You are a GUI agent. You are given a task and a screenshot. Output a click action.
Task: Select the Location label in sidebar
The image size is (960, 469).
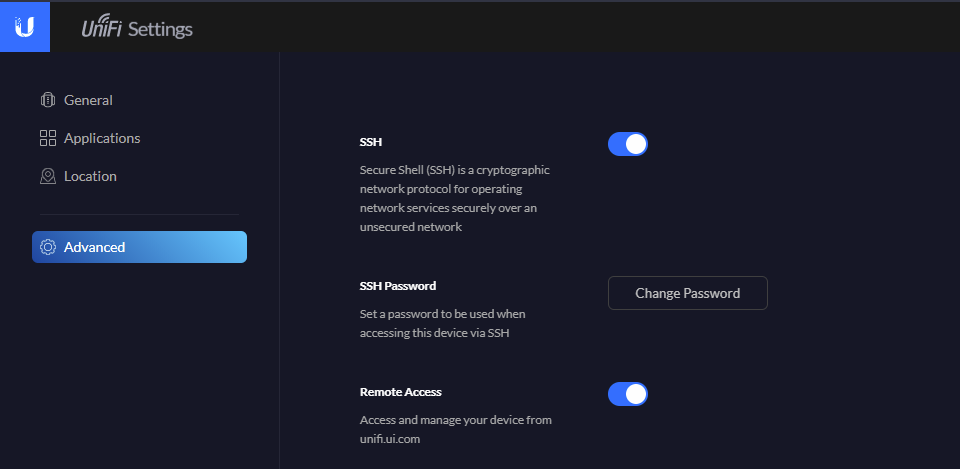pyautogui.click(x=90, y=176)
